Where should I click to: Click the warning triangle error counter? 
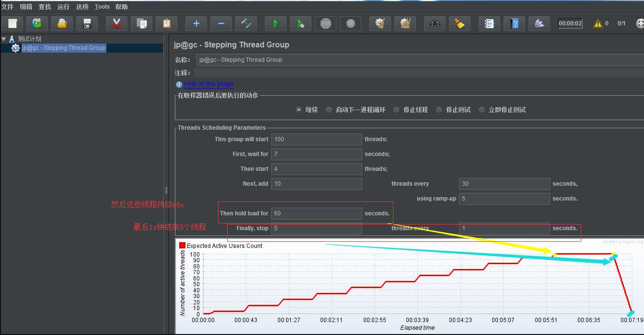click(x=598, y=23)
